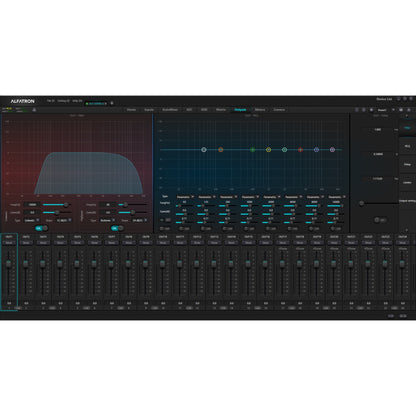
Task: Open the fifth PEQ band Type dropdown
Action: [272, 197]
